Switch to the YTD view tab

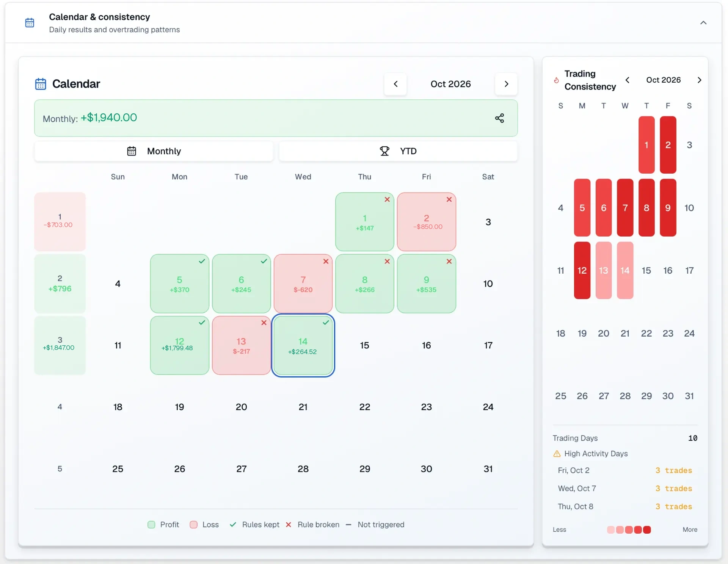point(398,151)
